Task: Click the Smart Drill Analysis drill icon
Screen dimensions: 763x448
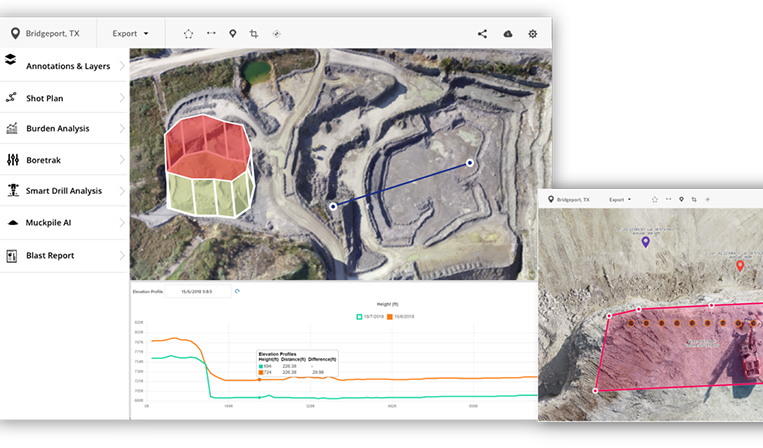Action: [x=13, y=190]
